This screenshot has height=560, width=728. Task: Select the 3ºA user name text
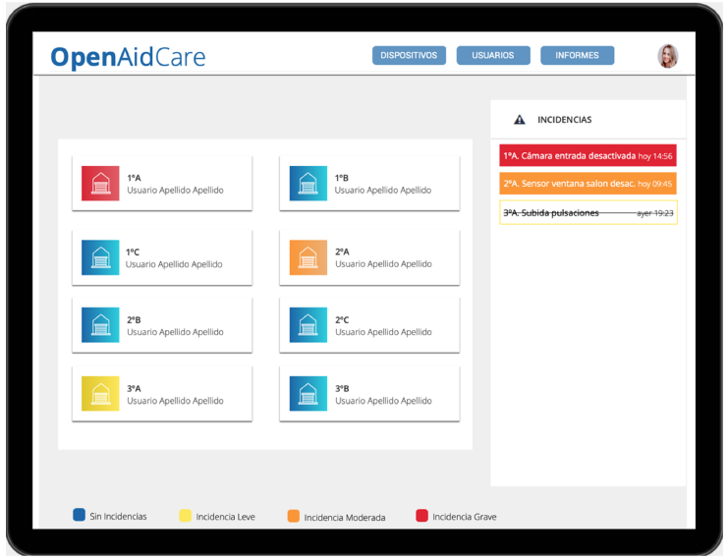175,401
